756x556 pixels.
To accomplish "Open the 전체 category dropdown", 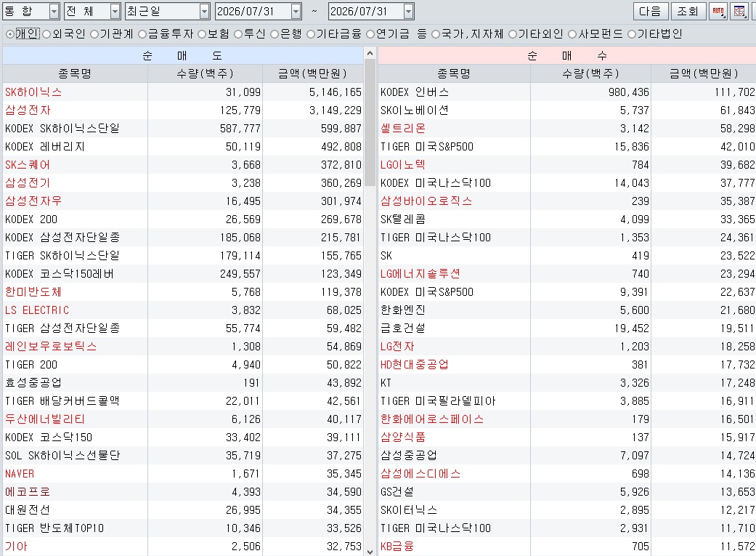I will 115,11.
